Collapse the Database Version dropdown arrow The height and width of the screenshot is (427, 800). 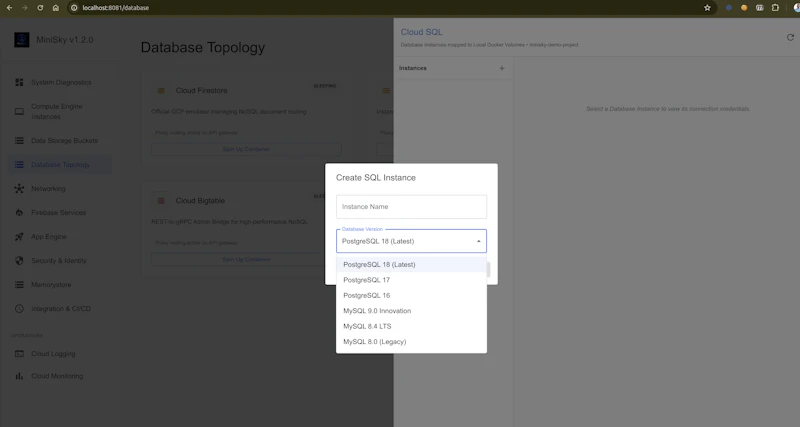coord(479,241)
